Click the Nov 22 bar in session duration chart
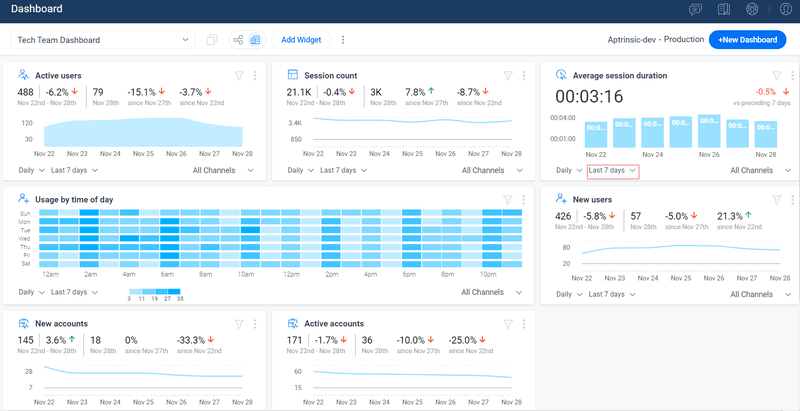 pyautogui.click(x=596, y=135)
